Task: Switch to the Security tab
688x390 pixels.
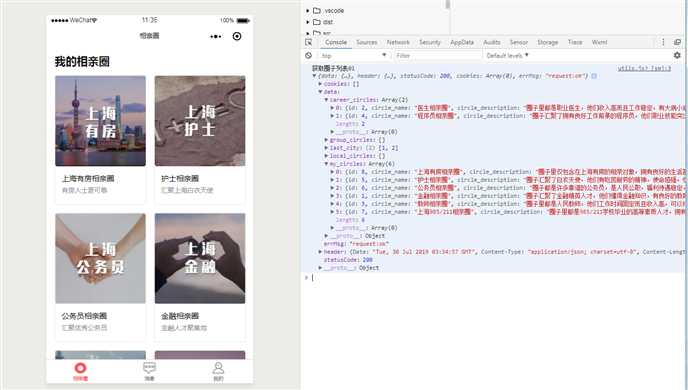Action: pyautogui.click(x=430, y=42)
